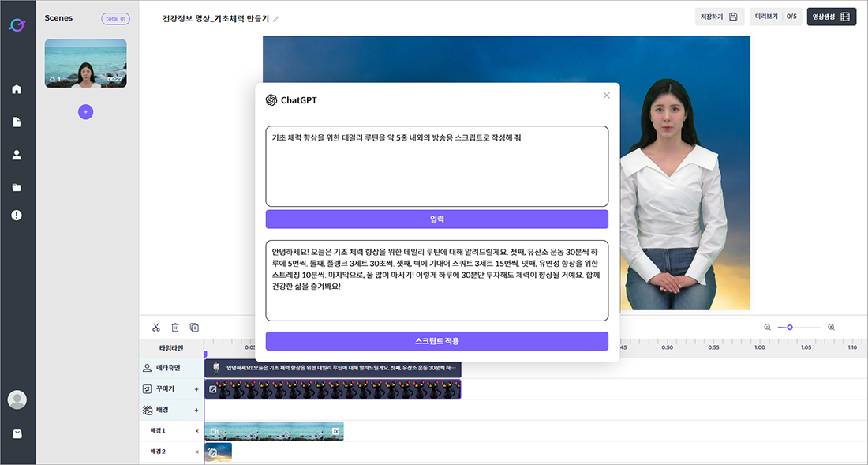Select the metahuman person icon in the sidebar

17,155
